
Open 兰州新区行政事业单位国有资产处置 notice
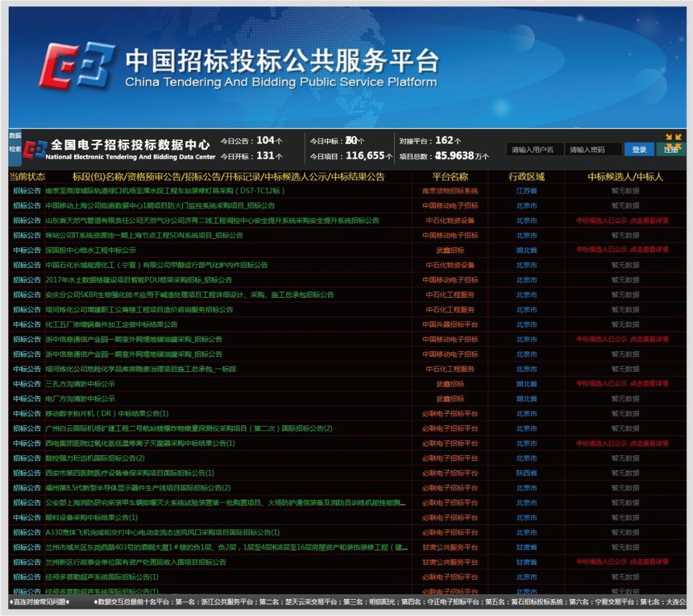[136, 562]
